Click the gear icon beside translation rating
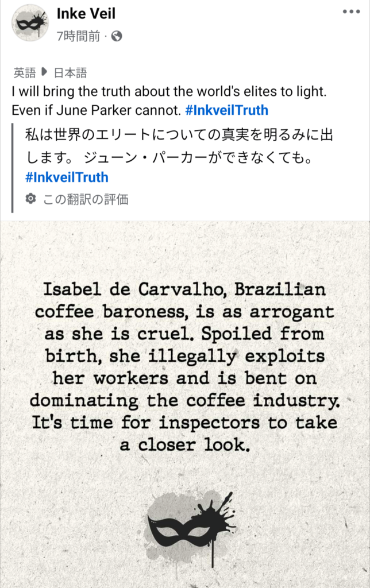The image size is (370, 588). (31, 198)
